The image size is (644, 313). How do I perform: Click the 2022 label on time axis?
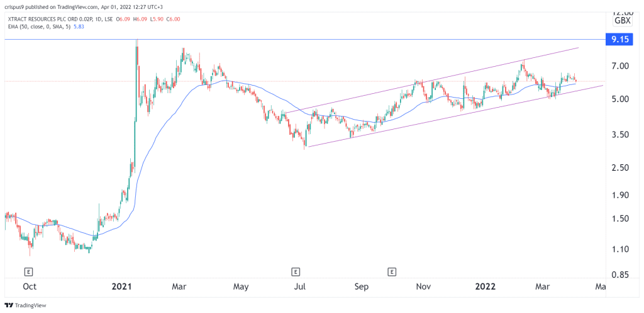(x=485, y=286)
